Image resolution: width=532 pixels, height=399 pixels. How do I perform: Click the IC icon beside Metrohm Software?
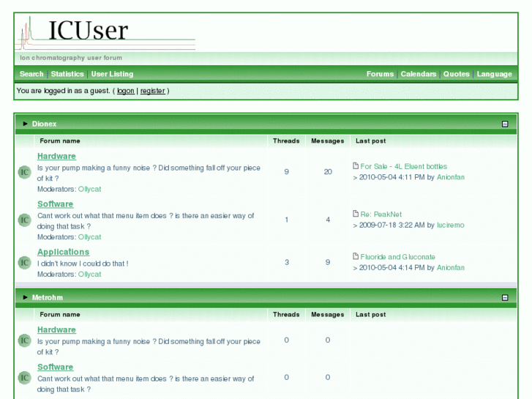24,378
